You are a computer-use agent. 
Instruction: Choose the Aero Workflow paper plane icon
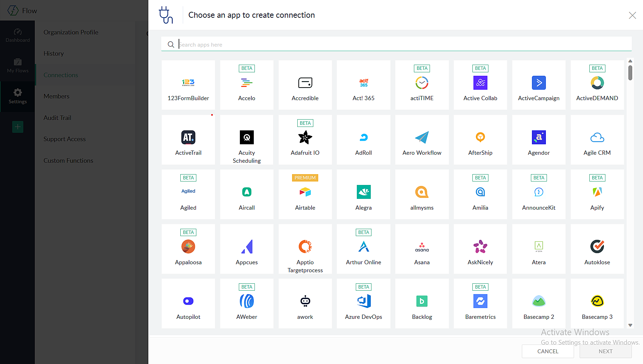tap(422, 137)
